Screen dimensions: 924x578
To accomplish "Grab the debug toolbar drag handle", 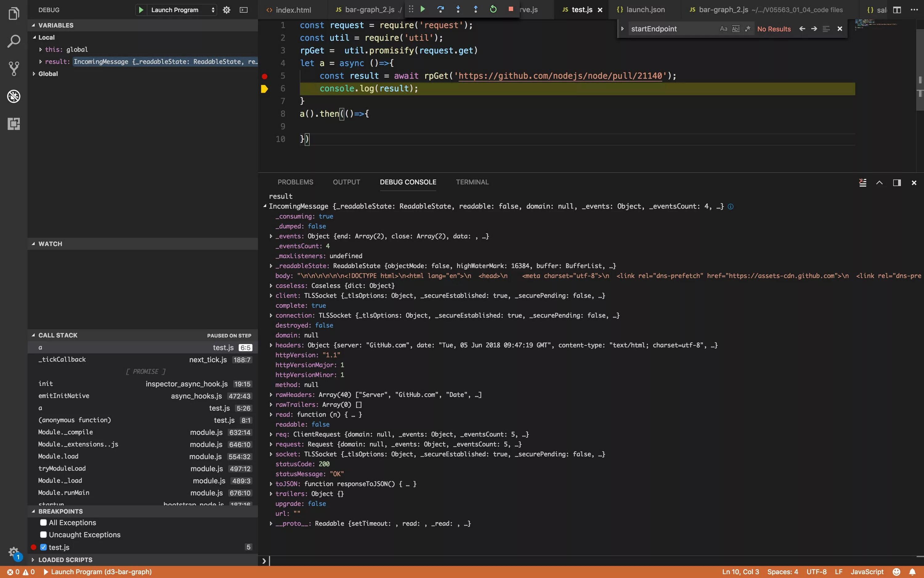I will (411, 9).
